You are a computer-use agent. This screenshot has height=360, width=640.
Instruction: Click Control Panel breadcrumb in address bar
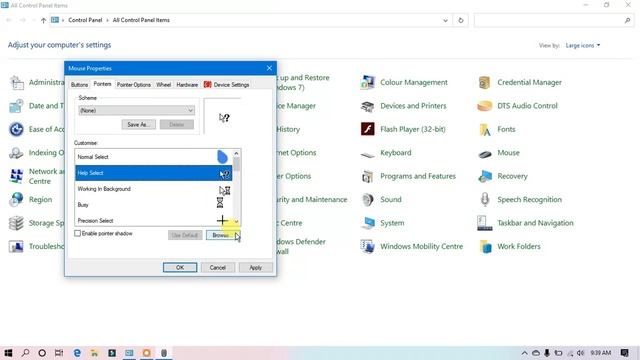(x=85, y=20)
